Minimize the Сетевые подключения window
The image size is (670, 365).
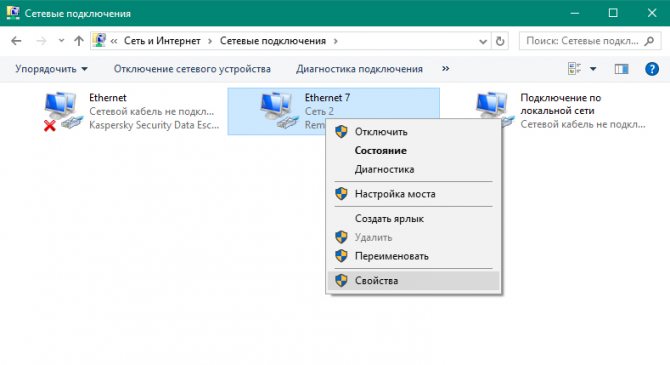click(575, 13)
